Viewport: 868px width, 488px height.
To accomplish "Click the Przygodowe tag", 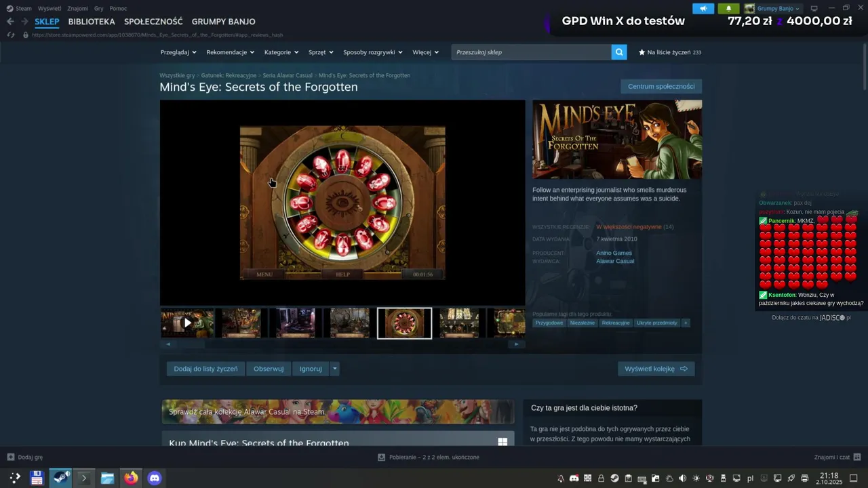I will click(549, 323).
